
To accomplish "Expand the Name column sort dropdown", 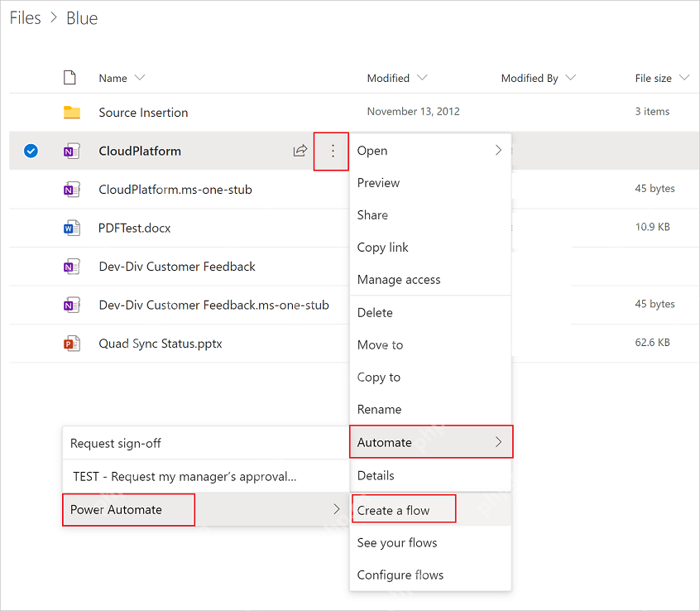I will point(140,78).
